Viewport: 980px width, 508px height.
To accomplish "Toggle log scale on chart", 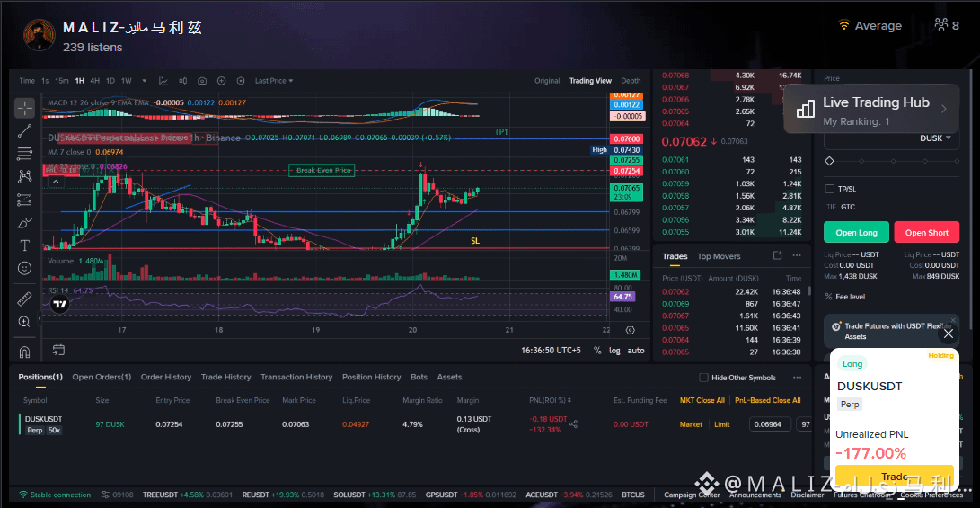I will 615,351.
